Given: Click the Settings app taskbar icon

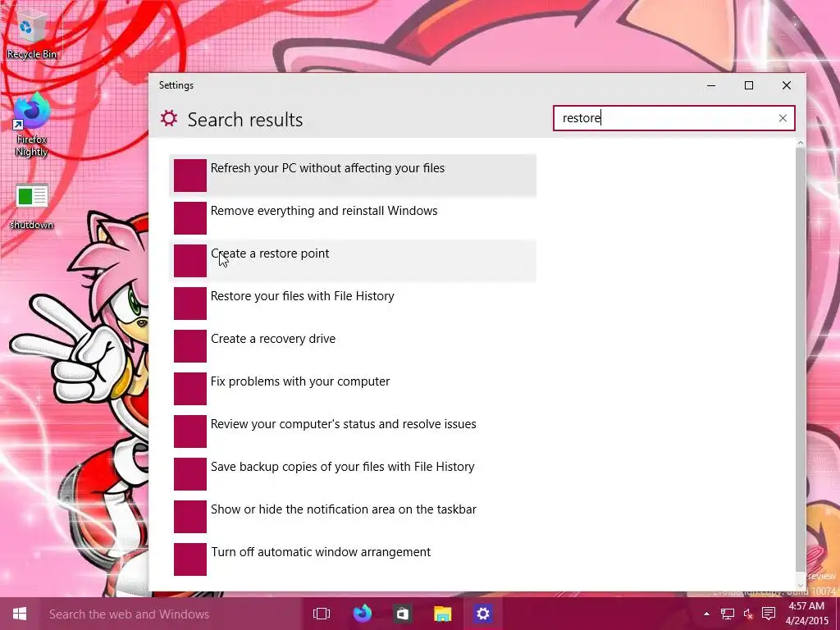Looking at the screenshot, I should pos(482,614).
